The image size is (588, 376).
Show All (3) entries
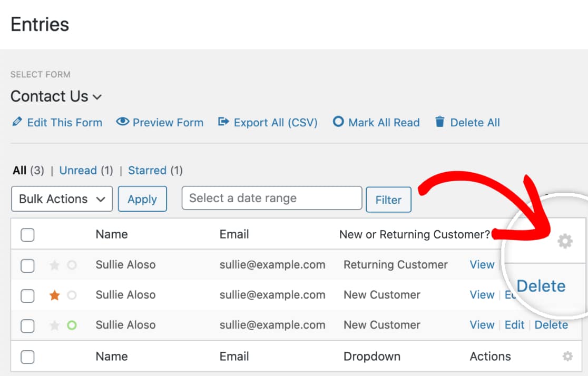click(28, 171)
